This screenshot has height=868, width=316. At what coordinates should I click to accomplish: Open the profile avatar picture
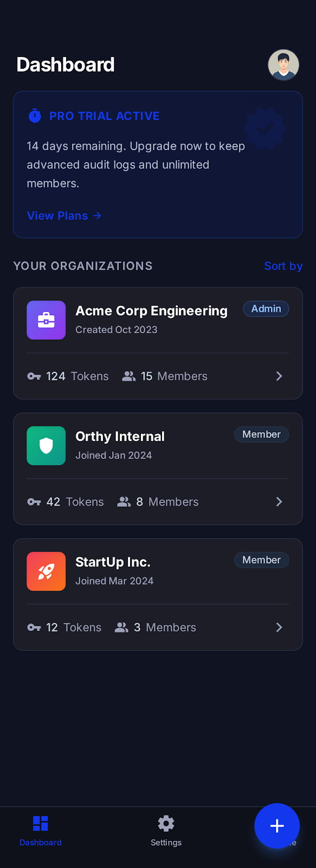(x=283, y=65)
